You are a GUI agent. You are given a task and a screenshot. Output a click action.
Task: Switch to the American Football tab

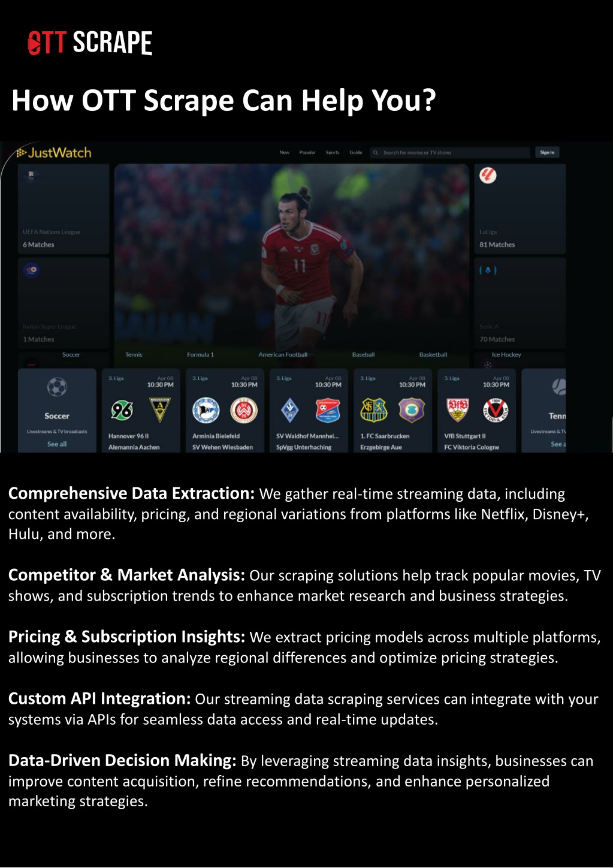[x=283, y=355]
